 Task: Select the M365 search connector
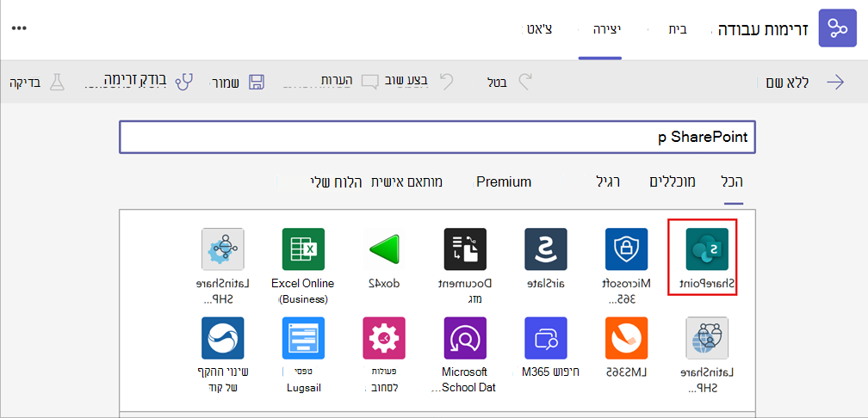tap(546, 338)
